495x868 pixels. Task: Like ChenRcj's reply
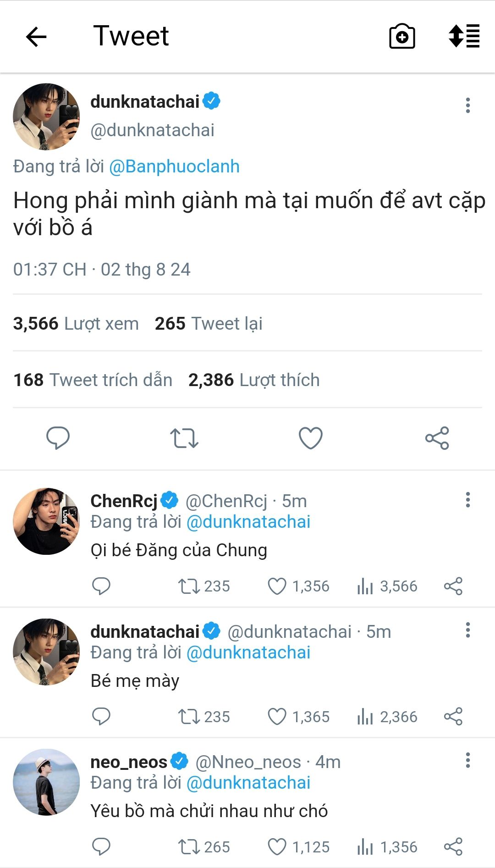coord(277,586)
